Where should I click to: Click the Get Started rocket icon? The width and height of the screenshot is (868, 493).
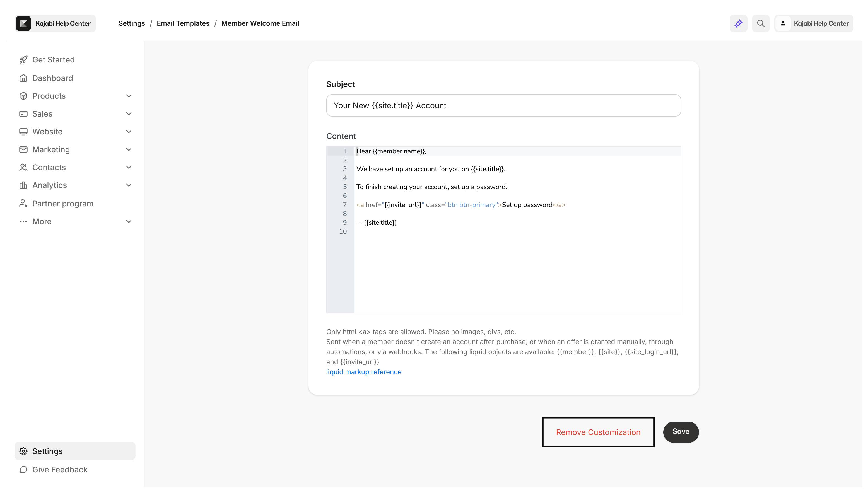23,60
